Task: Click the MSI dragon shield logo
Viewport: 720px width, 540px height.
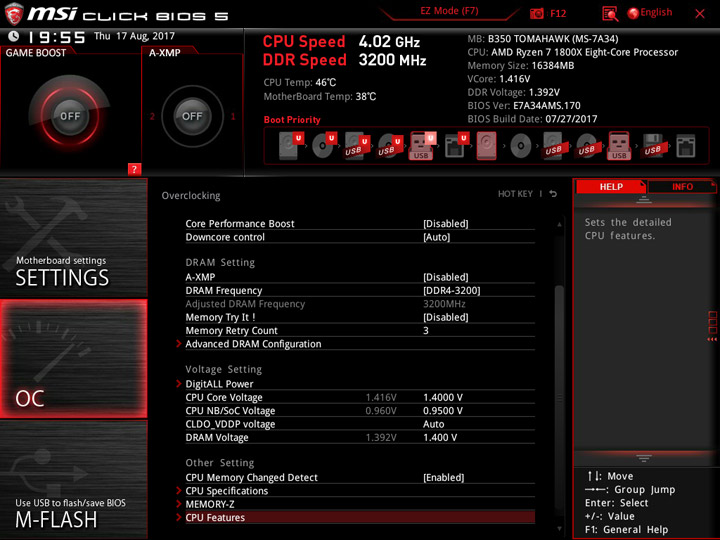Action: click(x=14, y=14)
